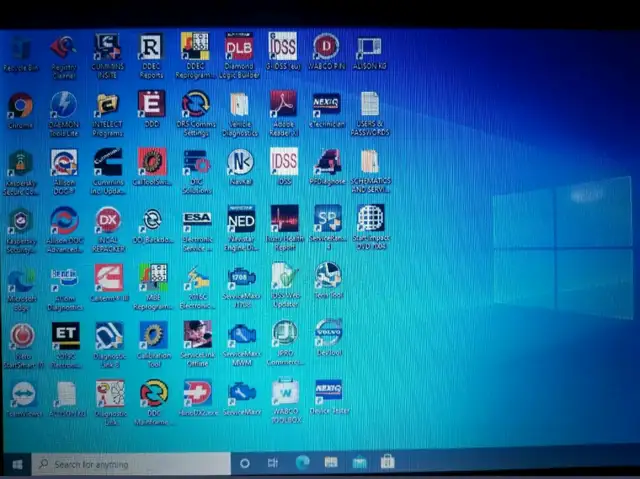Select the ALISON KG desktop icon
The image size is (640, 479).
(369, 47)
